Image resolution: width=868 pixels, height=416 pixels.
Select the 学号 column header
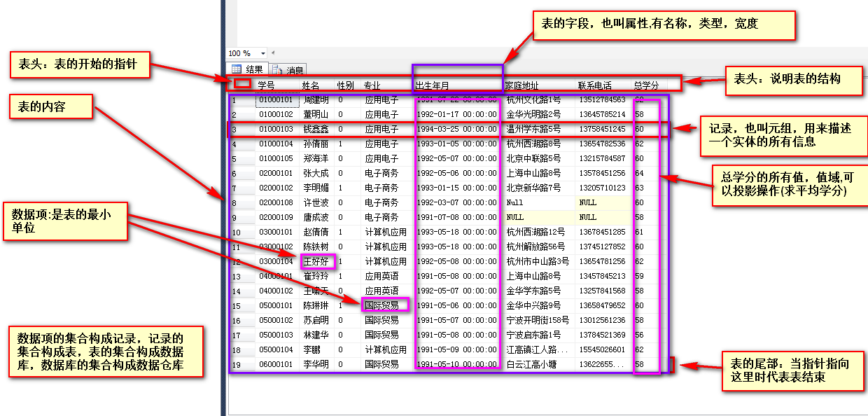click(266, 85)
